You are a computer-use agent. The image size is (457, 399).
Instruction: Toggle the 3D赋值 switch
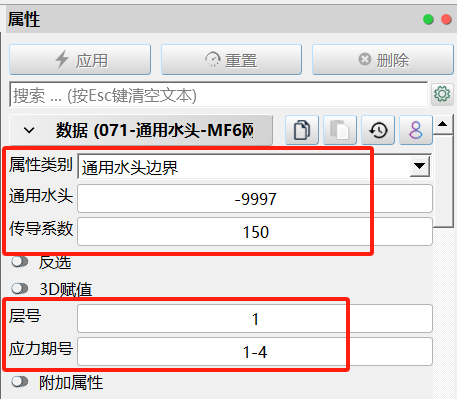point(20,288)
